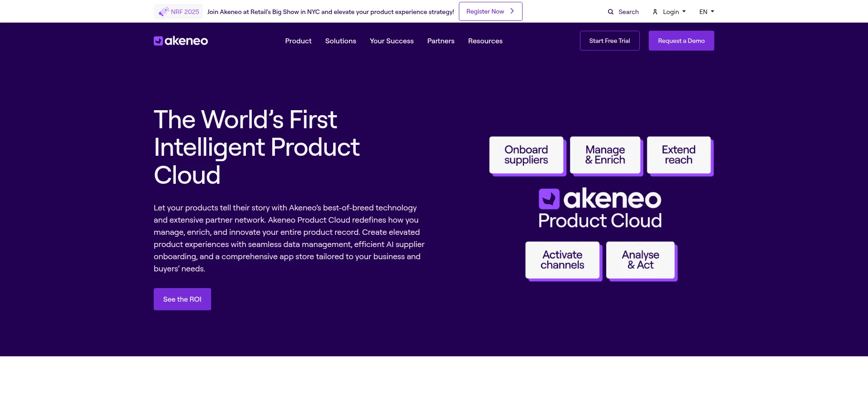
Task: Click the Akeneo Product Cloud logo graphic
Action: (600, 209)
